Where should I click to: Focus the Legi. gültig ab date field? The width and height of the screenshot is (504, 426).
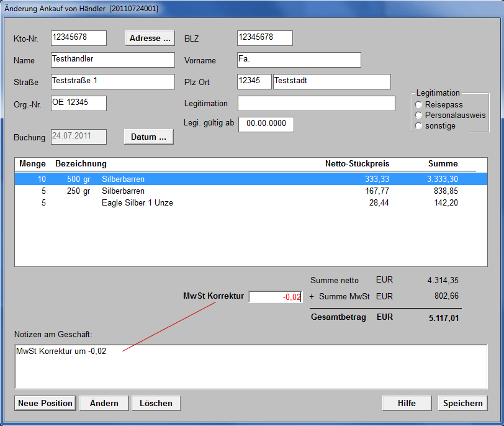point(266,124)
